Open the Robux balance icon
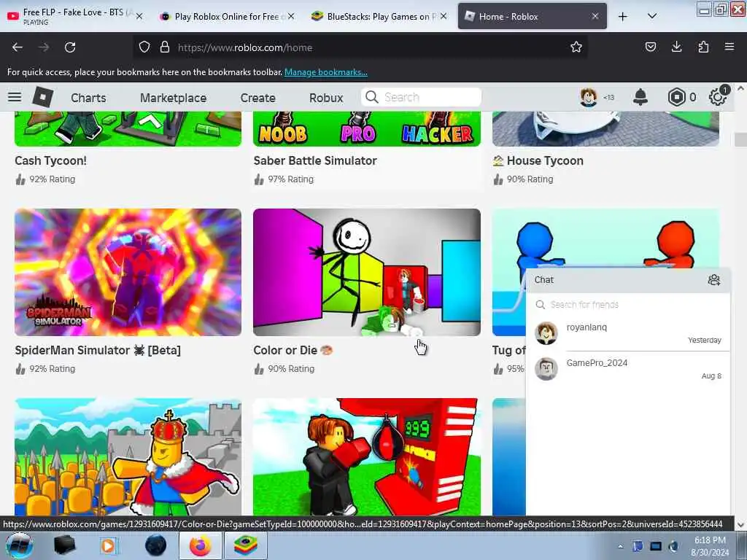The height and width of the screenshot is (560, 747). pyautogui.click(x=676, y=97)
